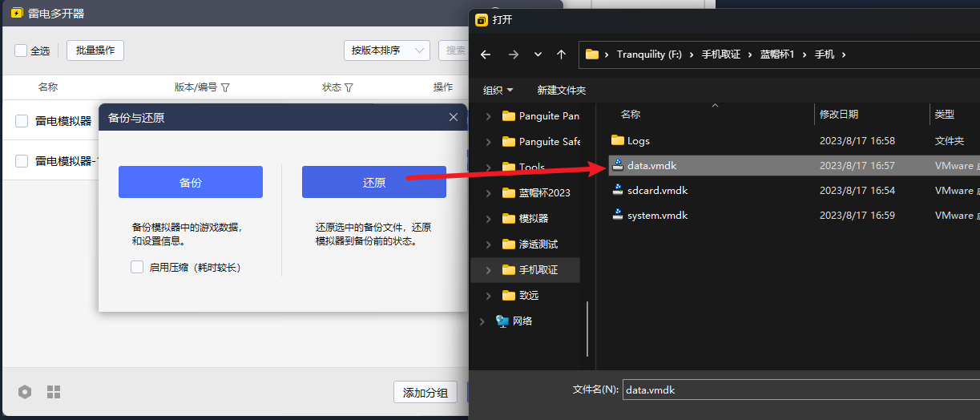The width and height of the screenshot is (980, 420).
Task: Click Tranquility (F:) in the breadcrumb
Action: tap(649, 55)
